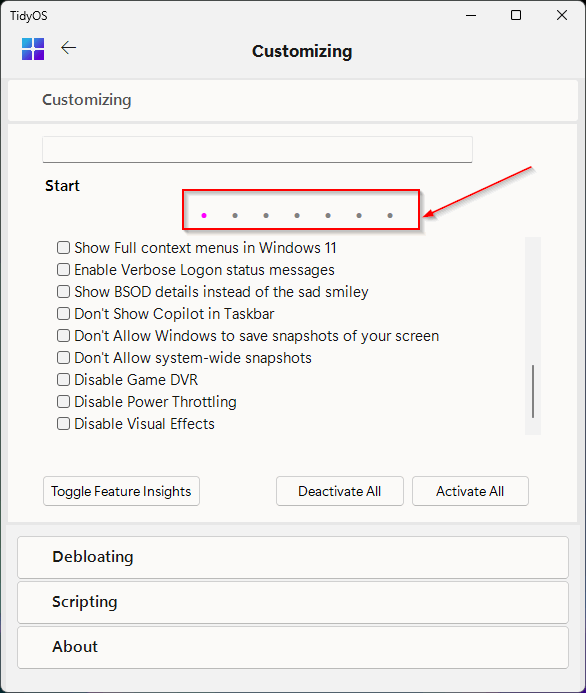
Task: Tick the Disable Game DVR checkbox
Action: (64, 380)
